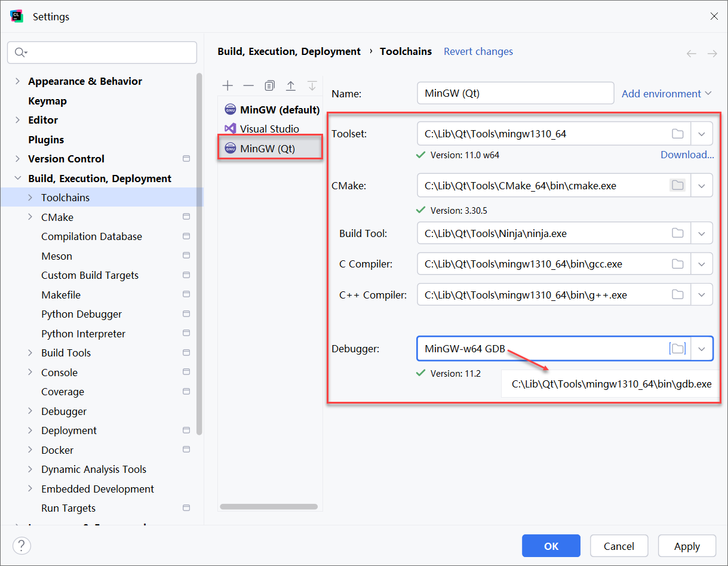Click project-level icon next to Makefile

click(x=186, y=295)
